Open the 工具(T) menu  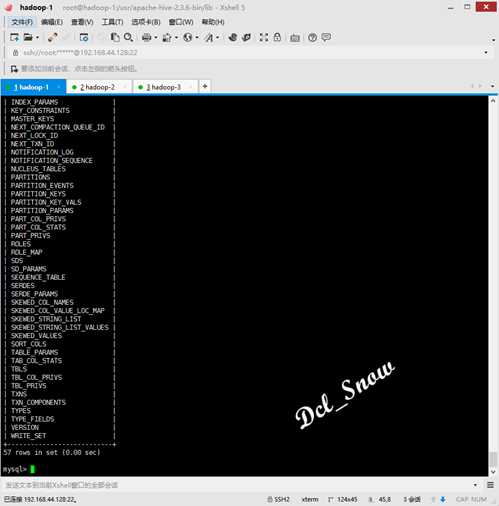112,22
